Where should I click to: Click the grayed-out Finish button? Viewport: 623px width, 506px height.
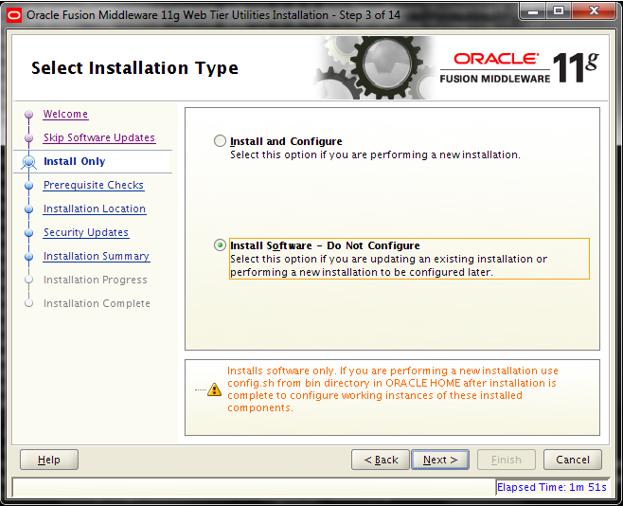pos(506,460)
